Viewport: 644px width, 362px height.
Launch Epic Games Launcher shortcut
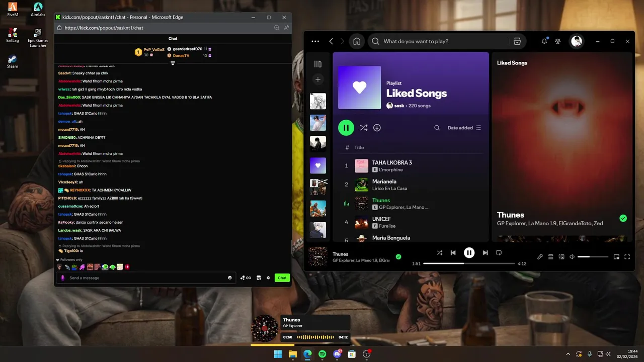tap(38, 38)
